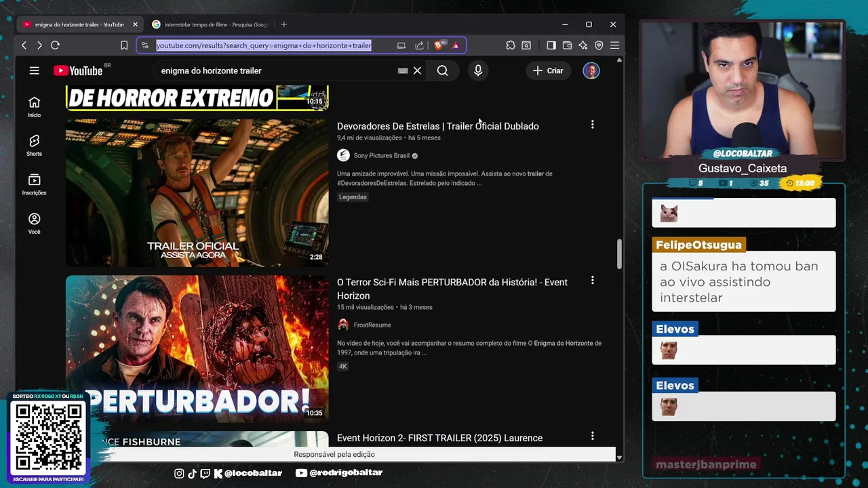Open more options for Terror Sci-Fi Event Horizon video

tap(592, 281)
